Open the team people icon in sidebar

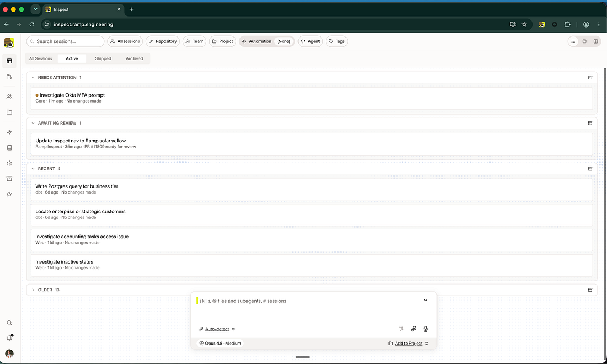point(9,97)
